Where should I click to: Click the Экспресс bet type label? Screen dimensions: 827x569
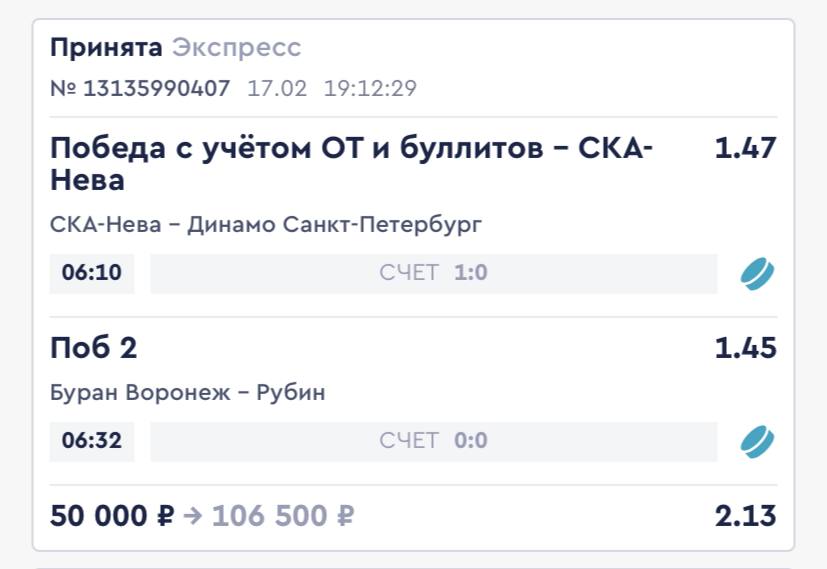click(236, 47)
